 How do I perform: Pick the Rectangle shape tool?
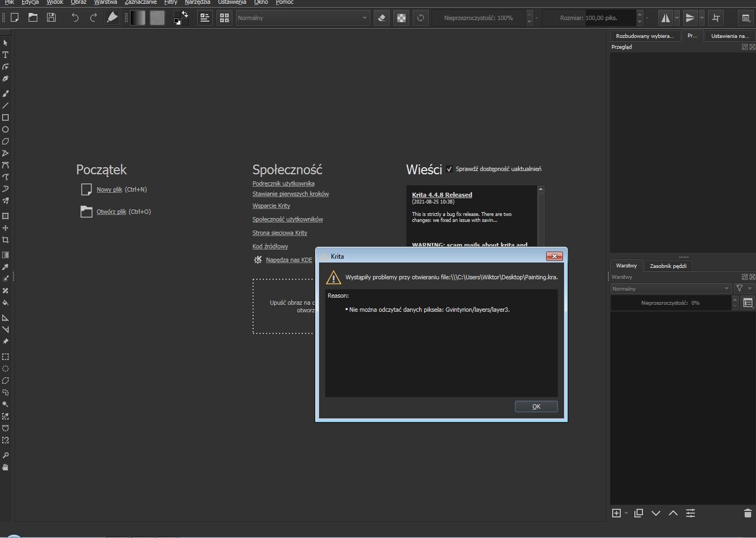click(x=5, y=117)
